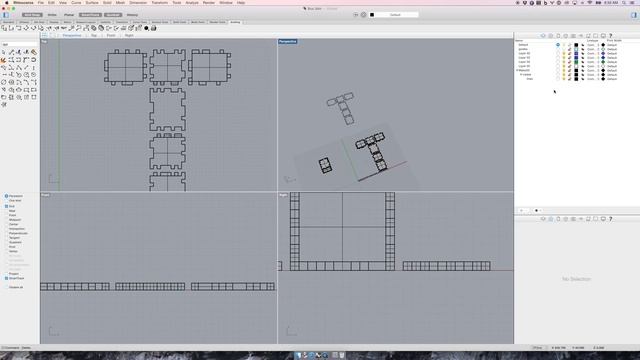Open the File menu

coord(40,2)
